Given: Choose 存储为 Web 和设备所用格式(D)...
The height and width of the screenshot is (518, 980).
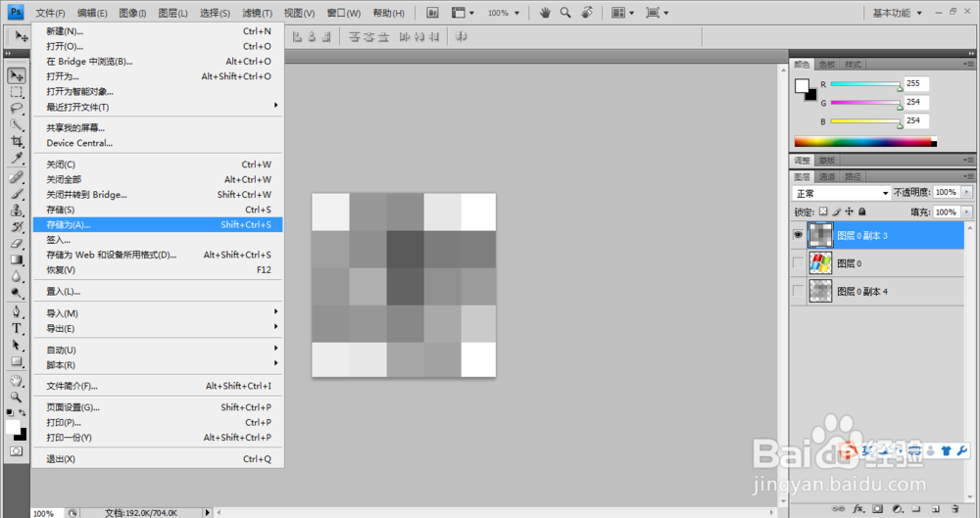Looking at the screenshot, I should [x=158, y=255].
